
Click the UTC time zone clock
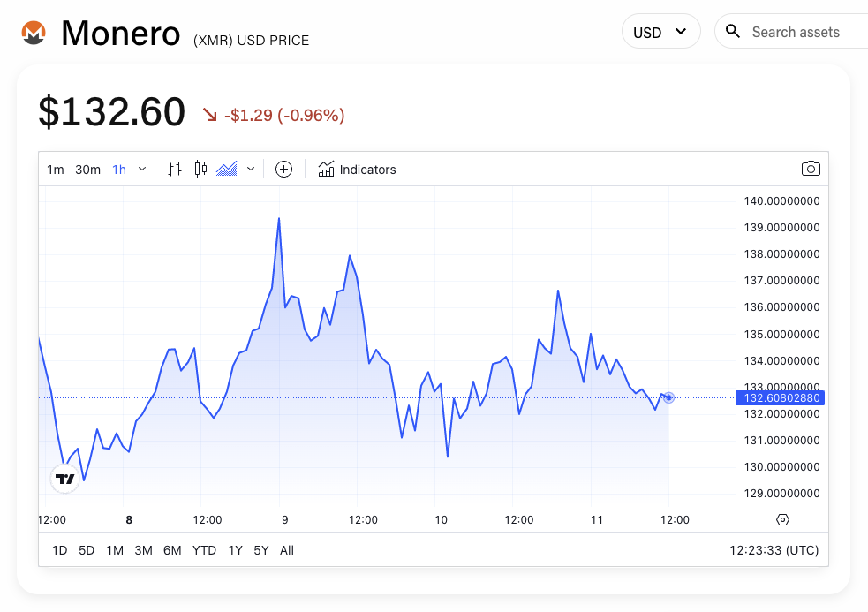[774, 550]
